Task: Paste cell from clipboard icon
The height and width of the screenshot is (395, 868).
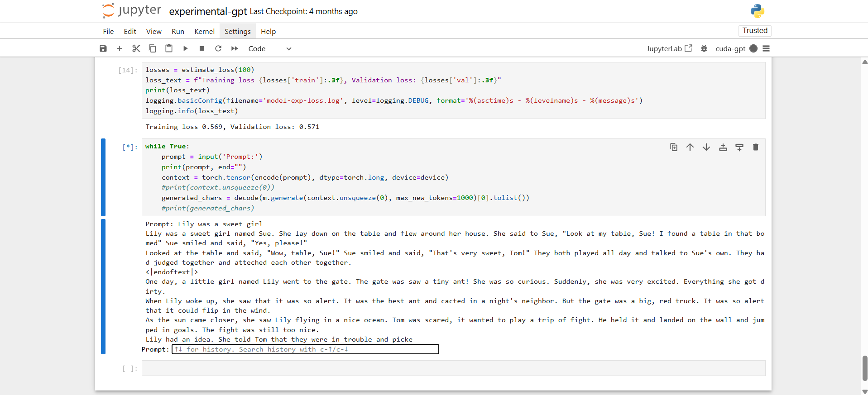Action: tap(169, 48)
